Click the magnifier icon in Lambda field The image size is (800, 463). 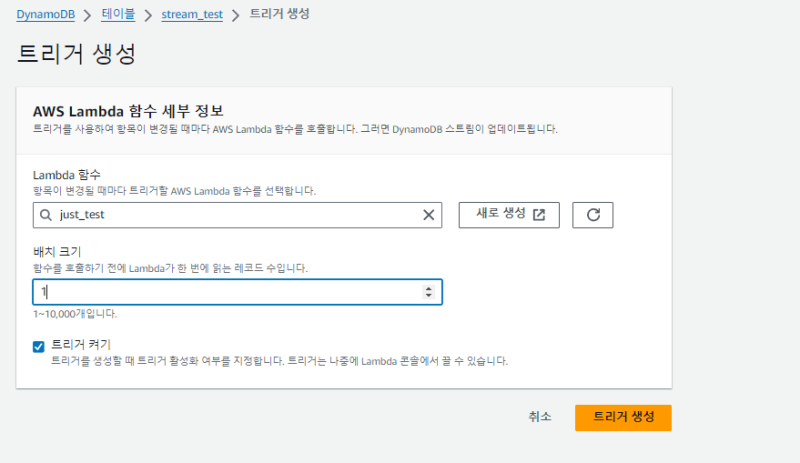point(45,215)
